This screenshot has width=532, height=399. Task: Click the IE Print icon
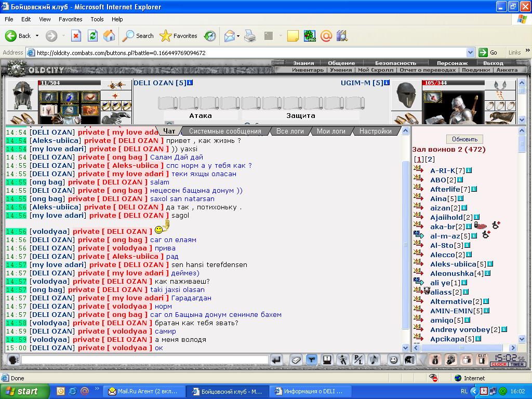pos(250,36)
